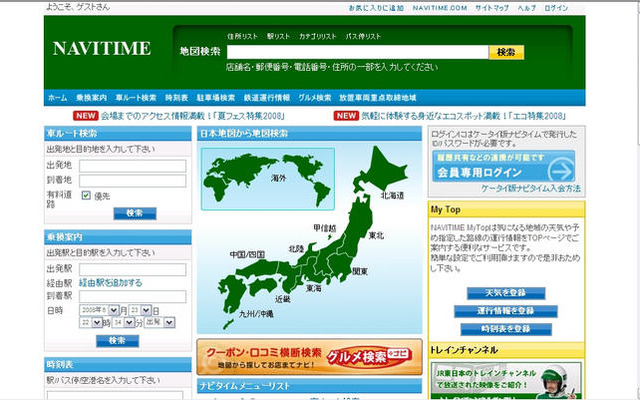Image resolution: width=640 pixels, height=400 pixels.
Task: Open the サイトマップ link
Action: coord(492,8)
